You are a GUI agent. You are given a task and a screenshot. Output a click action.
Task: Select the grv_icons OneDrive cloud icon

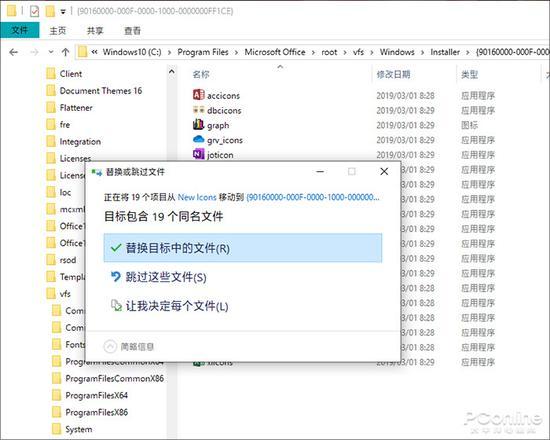click(199, 139)
